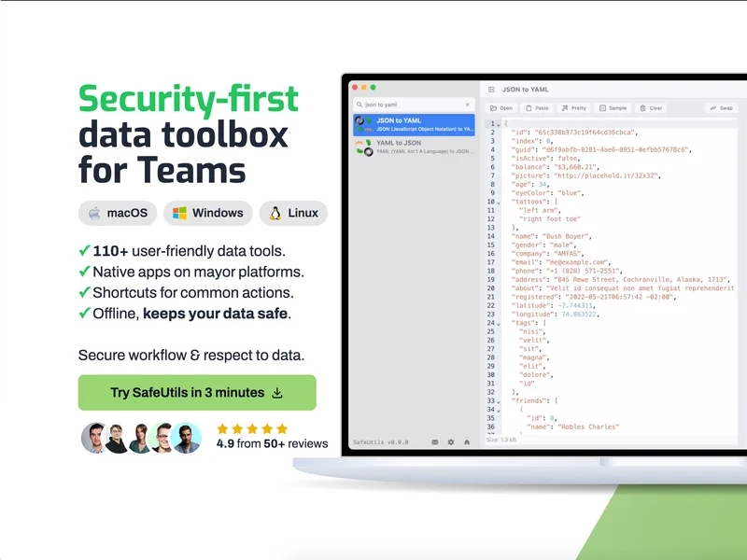
Task: Click the home icon in sidebar footer
Action: click(467, 441)
